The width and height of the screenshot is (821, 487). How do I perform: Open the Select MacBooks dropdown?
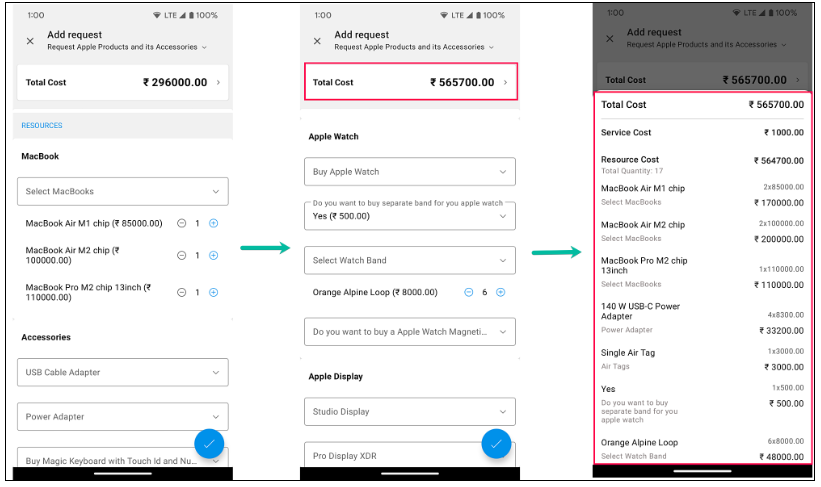tap(123, 191)
